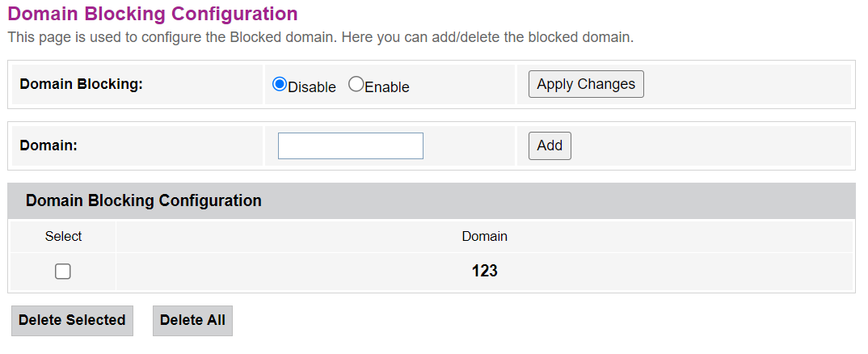Click the Delete Selected button

pos(72,320)
